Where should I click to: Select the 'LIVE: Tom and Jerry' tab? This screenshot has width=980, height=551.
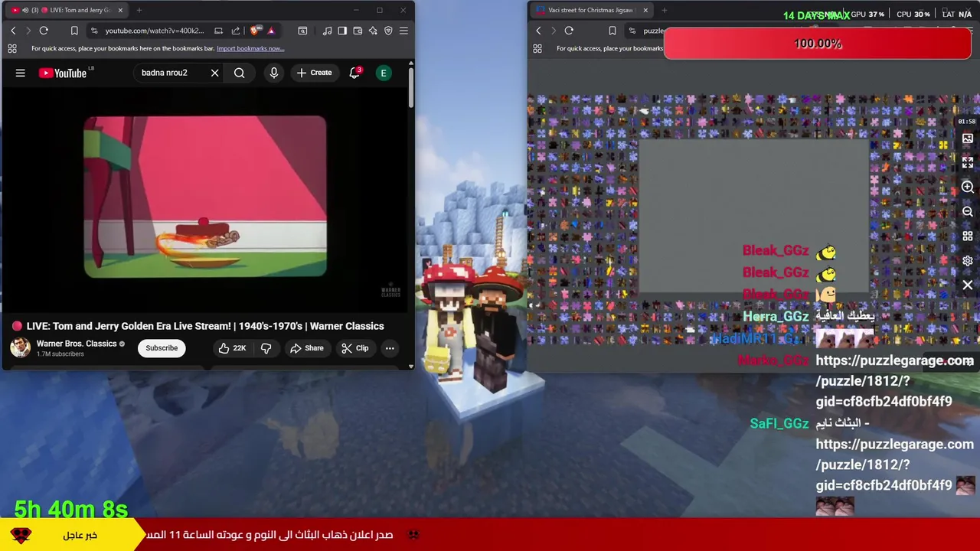click(65, 10)
